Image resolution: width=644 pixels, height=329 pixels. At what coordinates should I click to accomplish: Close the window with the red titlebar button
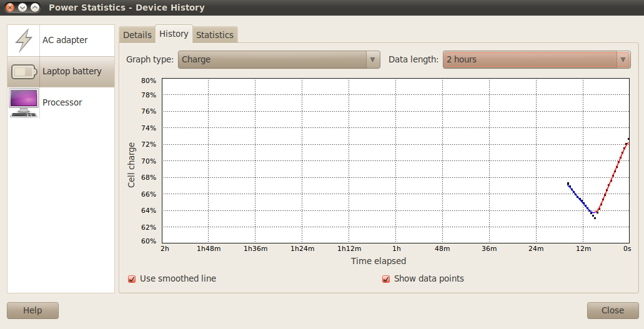(x=10, y=7)
